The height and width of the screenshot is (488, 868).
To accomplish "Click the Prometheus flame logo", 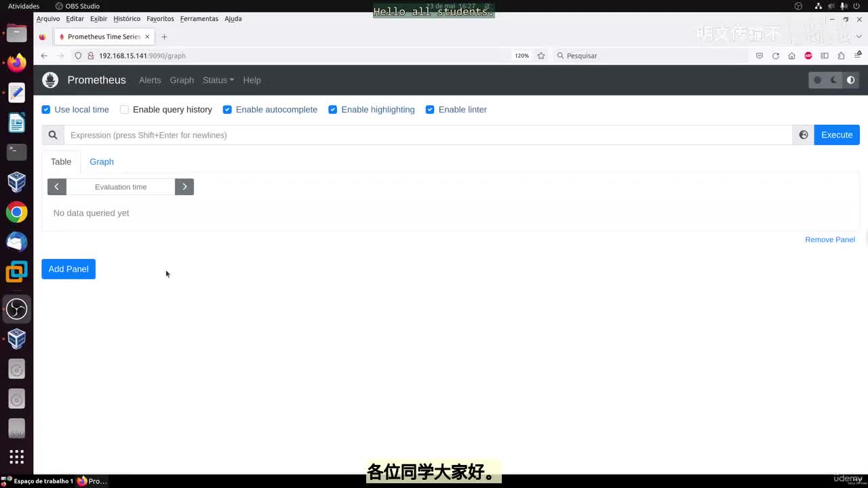I will 50,80.
